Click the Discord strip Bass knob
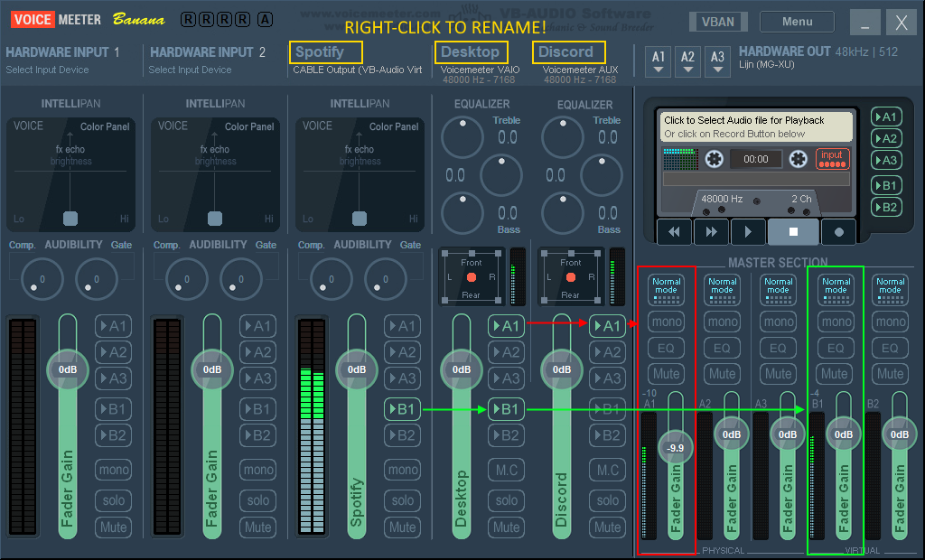925x560 pixels. [563, 212]
